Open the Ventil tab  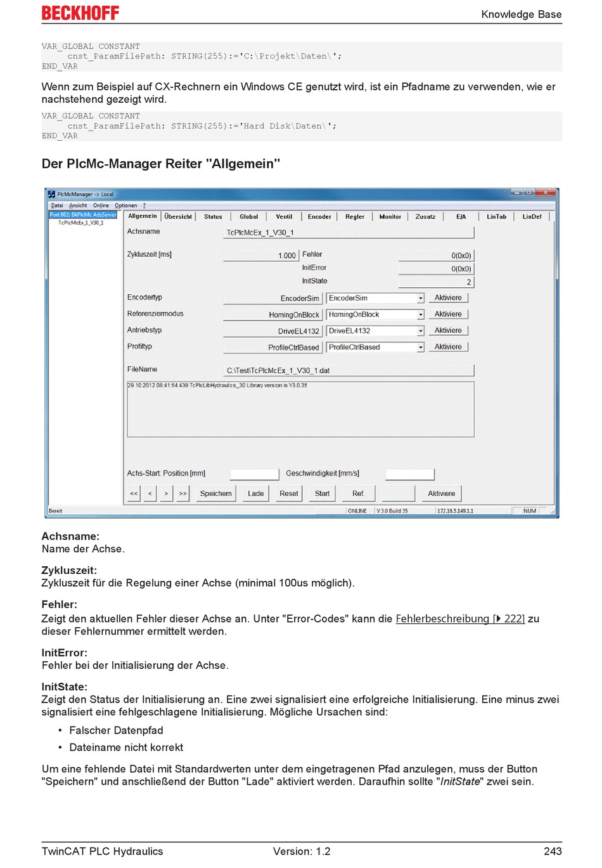(x=285, y=217)
